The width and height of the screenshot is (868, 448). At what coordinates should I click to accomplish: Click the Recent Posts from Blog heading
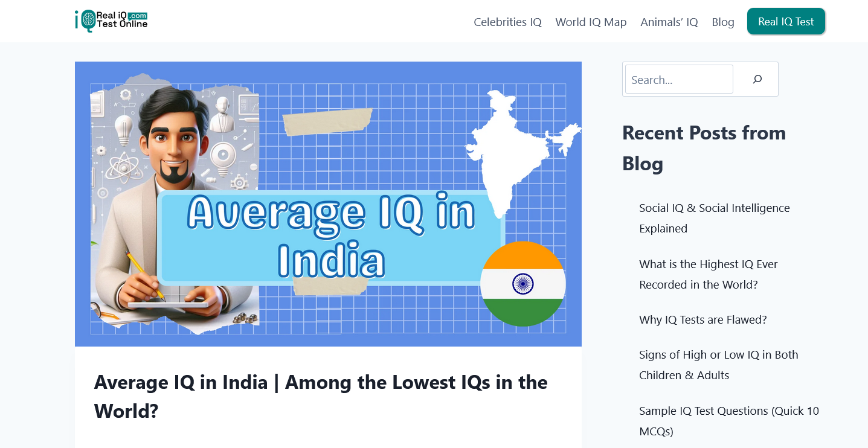point(704,148)
